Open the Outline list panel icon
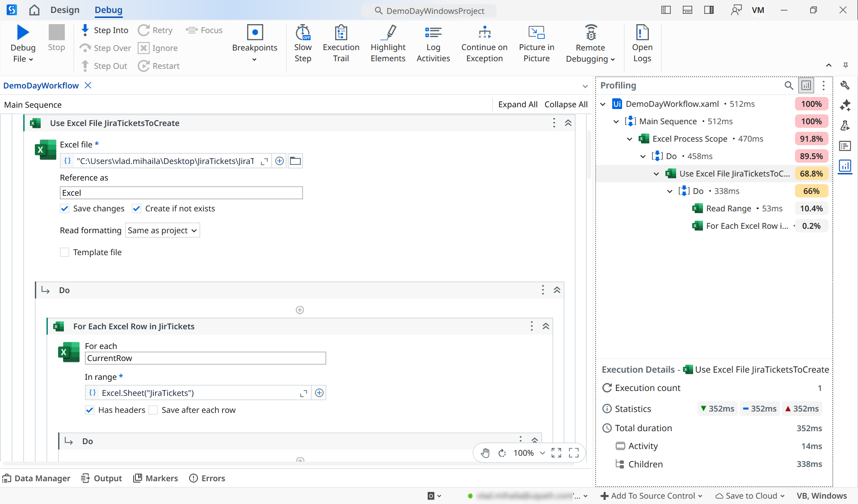 coord(845,146)
